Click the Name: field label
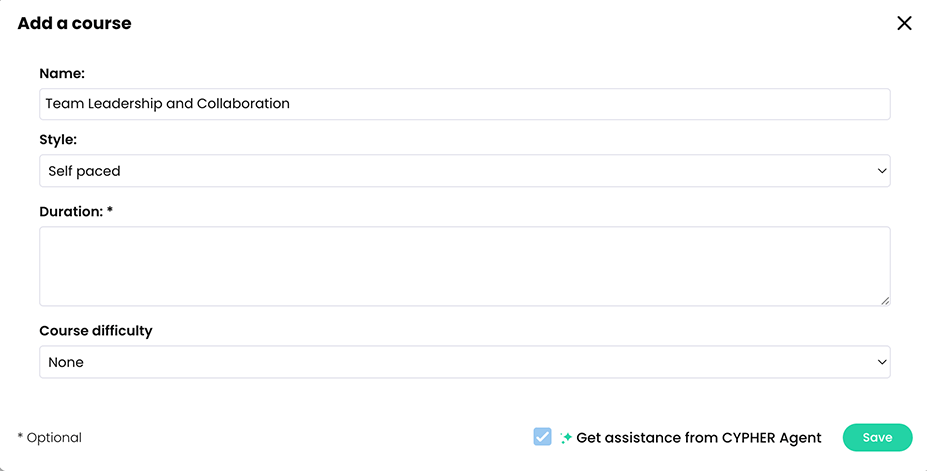The width and height of the screenshot is (927, 471). pos(62,73)
